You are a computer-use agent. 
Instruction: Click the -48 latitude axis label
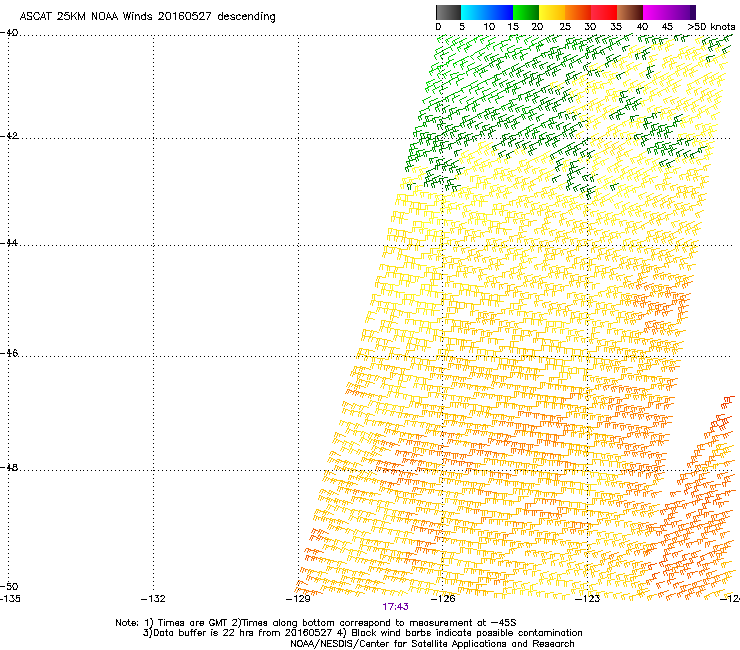coord(9,467)
